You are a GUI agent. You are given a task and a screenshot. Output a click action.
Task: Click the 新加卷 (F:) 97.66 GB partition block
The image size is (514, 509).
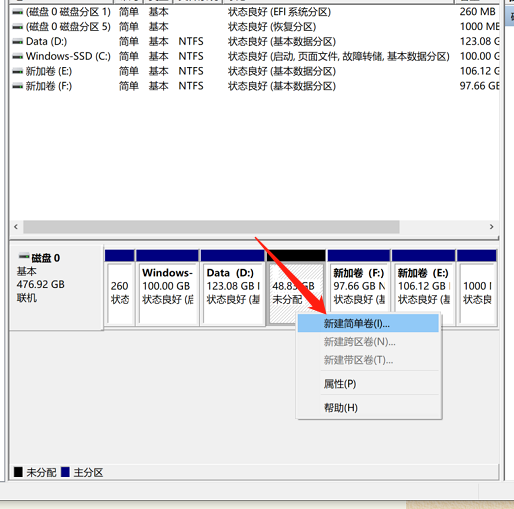pyautogui.click(x=359, y=288)
